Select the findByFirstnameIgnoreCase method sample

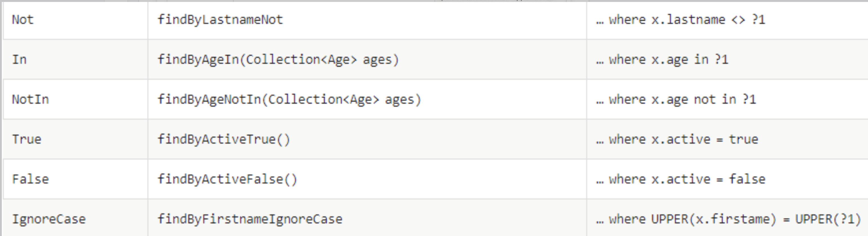(250, 219)
